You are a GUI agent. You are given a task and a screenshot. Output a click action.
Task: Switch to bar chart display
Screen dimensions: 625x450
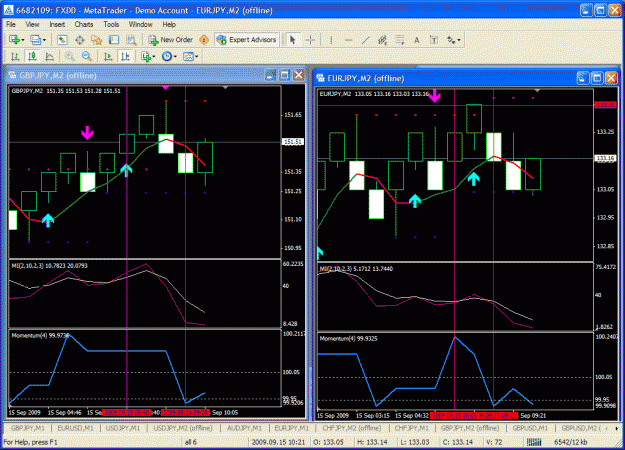click(15, 57)
